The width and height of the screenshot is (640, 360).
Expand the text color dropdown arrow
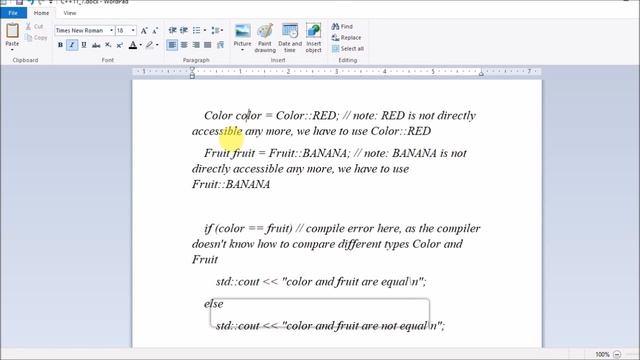click(x=141, y=45)
